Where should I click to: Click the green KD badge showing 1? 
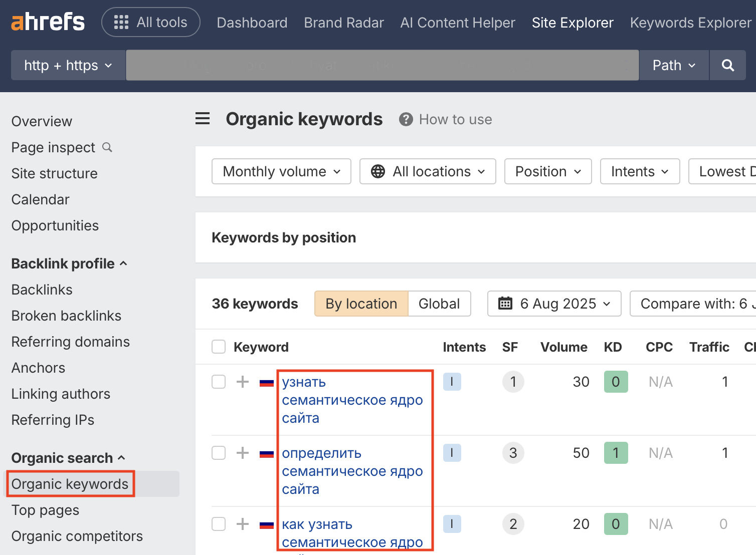pos(616,453)
